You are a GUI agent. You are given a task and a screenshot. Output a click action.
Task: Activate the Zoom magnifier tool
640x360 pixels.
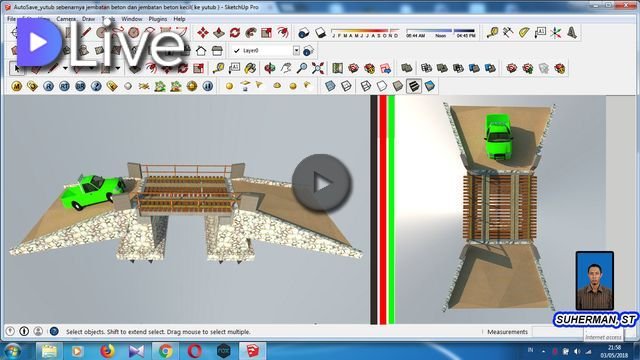click(x=302, y=68)
